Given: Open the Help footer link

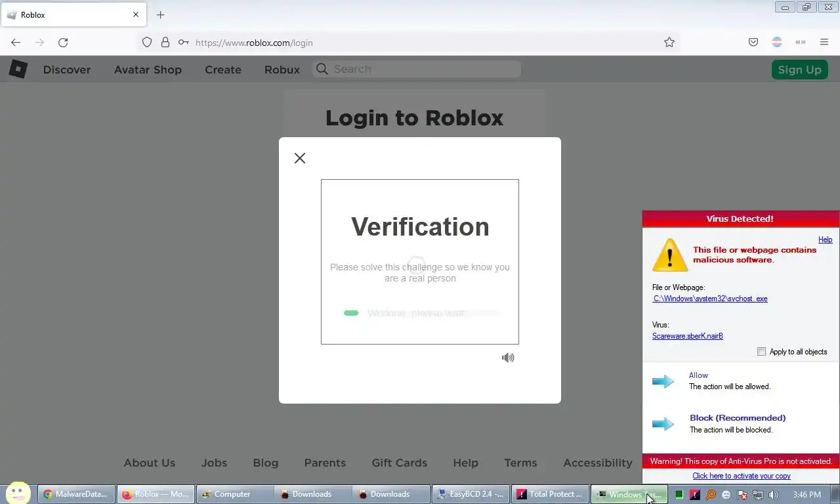Looking at the screenshot, I should [x=466, y=463].
